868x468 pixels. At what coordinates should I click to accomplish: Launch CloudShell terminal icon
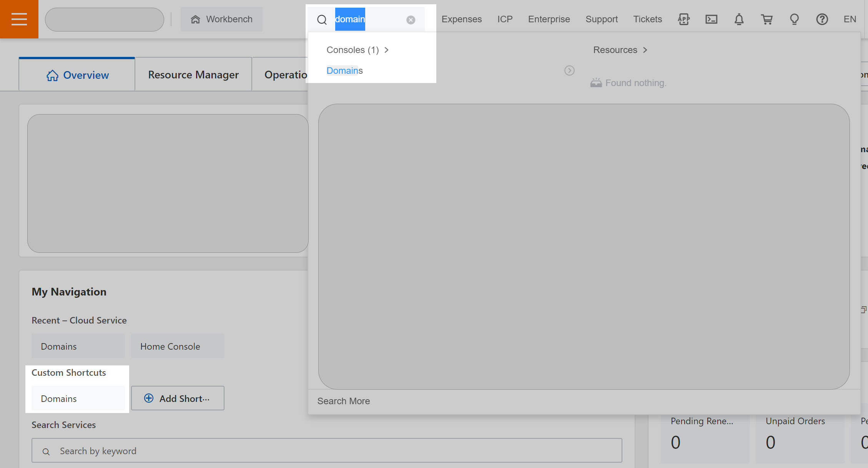click(711, 19)
